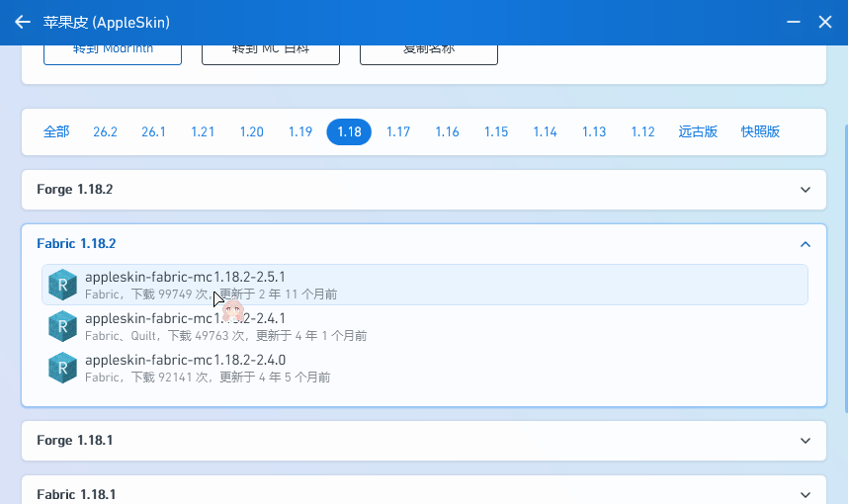Click the cube icon for the 2.4.1 file
848x504 pixels.
tap(62, 326)
